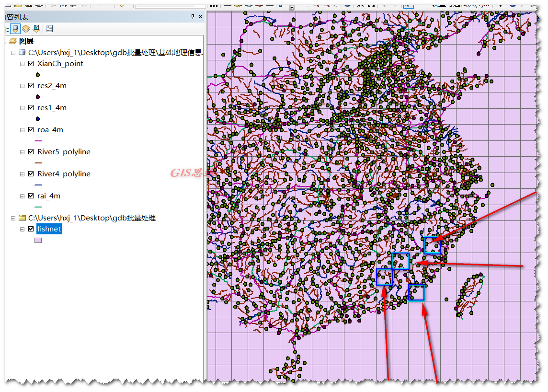Image resolution: width=548 pixels, height=392 pixels.
Task: Hide the fishnet layer via its checkbox
Action: (31, 229)
